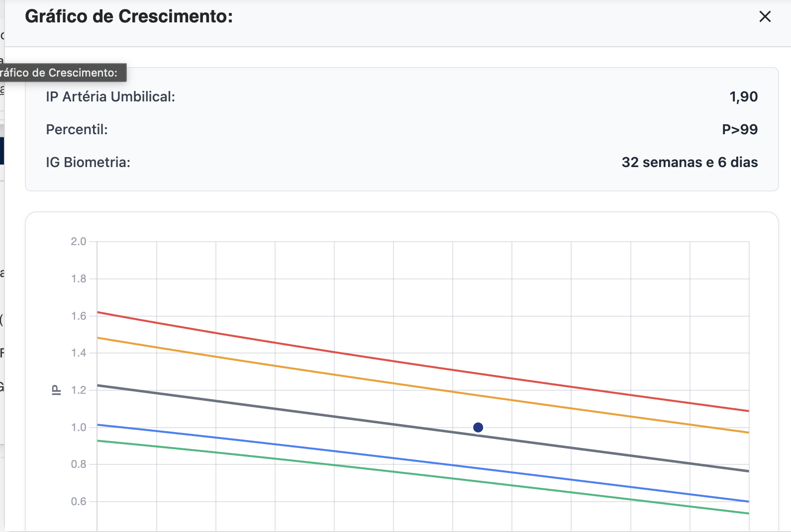Click the 1.0 y-axis tick label

coord(79,428)
